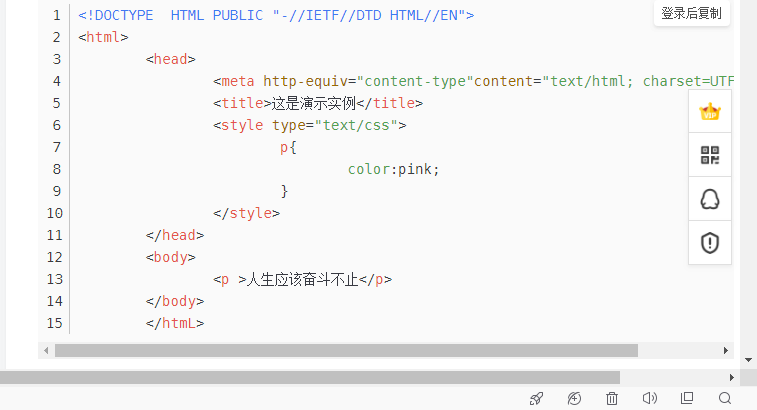Click the VIP crown icon
757x410 pixels.
[710, 111]
